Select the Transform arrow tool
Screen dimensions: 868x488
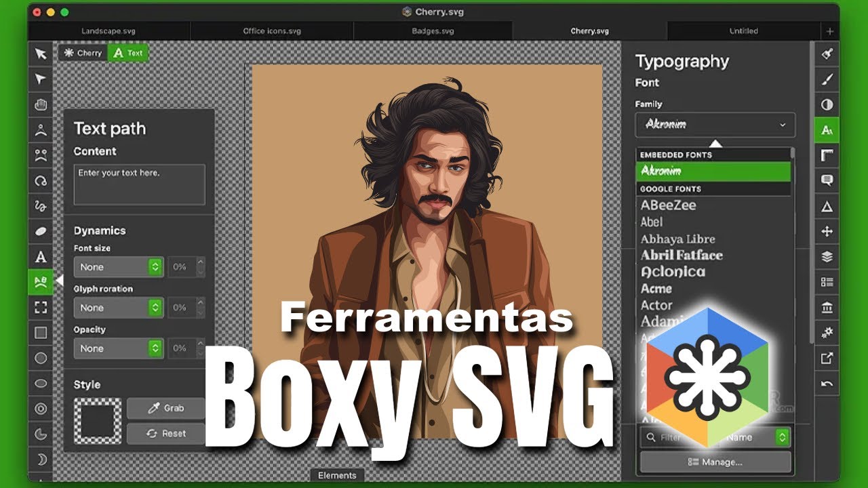pos(41,54)
